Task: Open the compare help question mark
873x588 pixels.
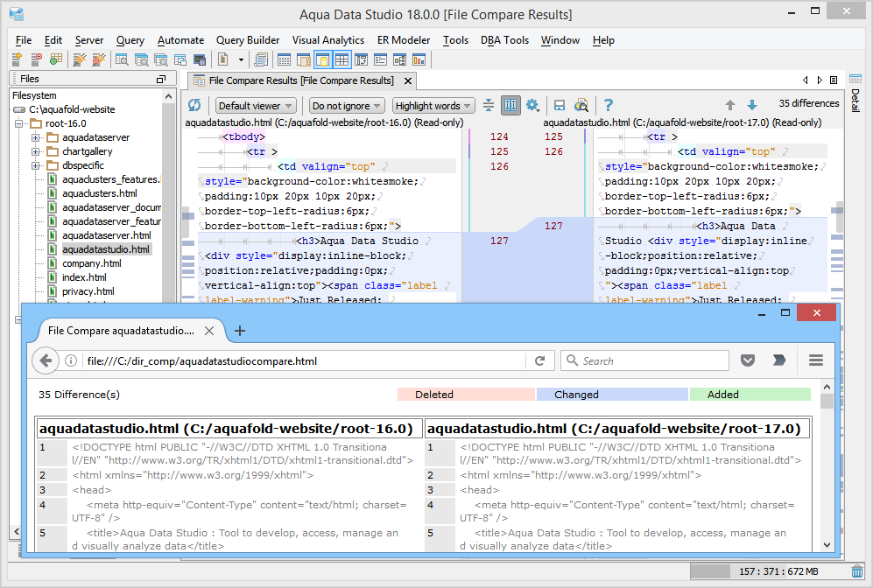Action: coord(608,105)
